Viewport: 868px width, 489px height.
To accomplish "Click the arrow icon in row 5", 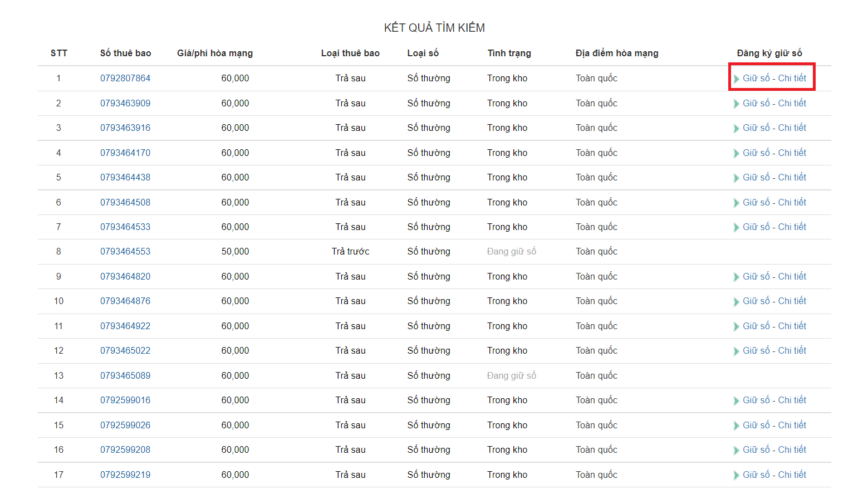I will click(737, 178).
